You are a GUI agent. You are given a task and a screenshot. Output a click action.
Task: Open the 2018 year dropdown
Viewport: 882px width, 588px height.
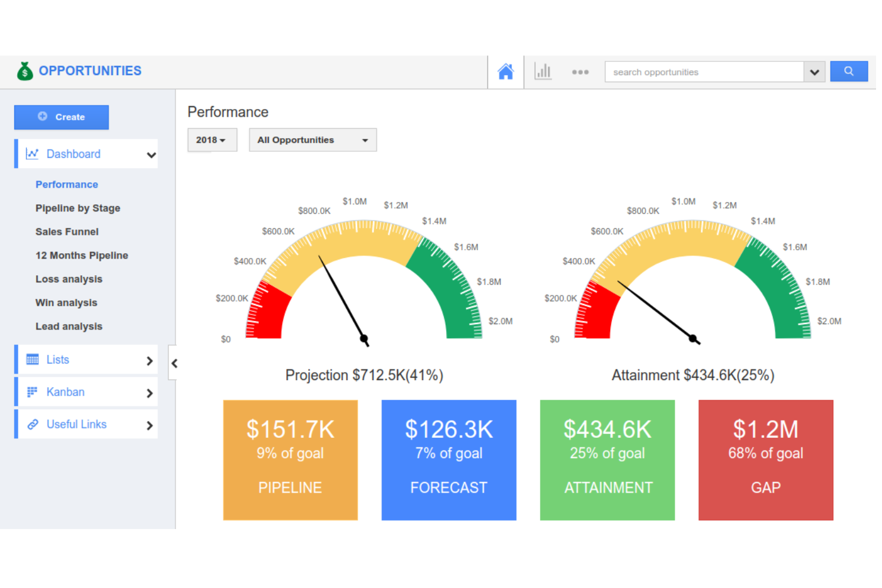tap(212, 139)
